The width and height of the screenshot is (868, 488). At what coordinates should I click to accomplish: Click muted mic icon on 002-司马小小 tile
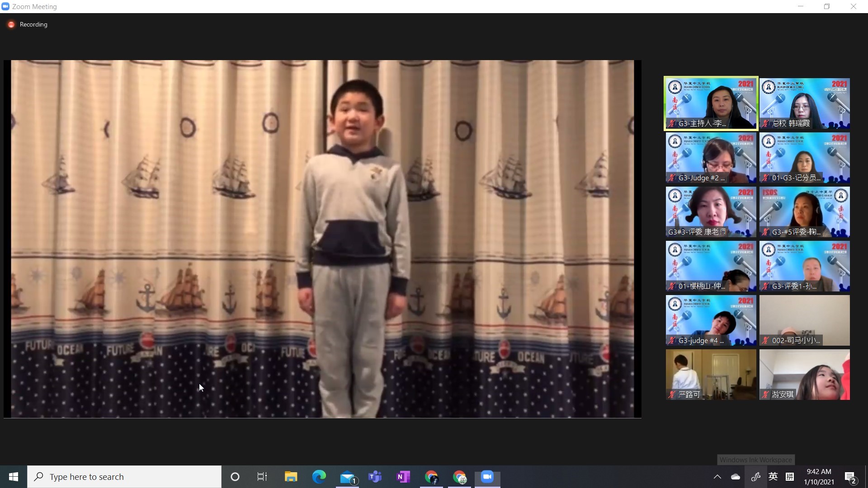pos(766,340)
